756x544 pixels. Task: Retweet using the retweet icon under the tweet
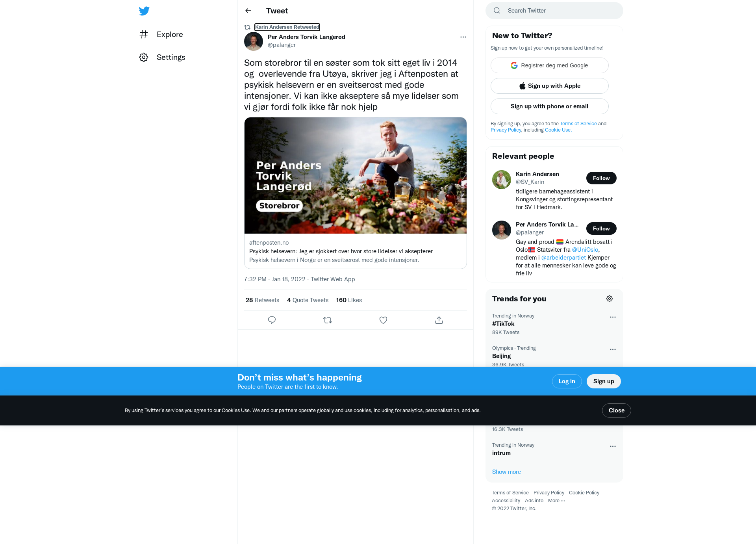328,320
